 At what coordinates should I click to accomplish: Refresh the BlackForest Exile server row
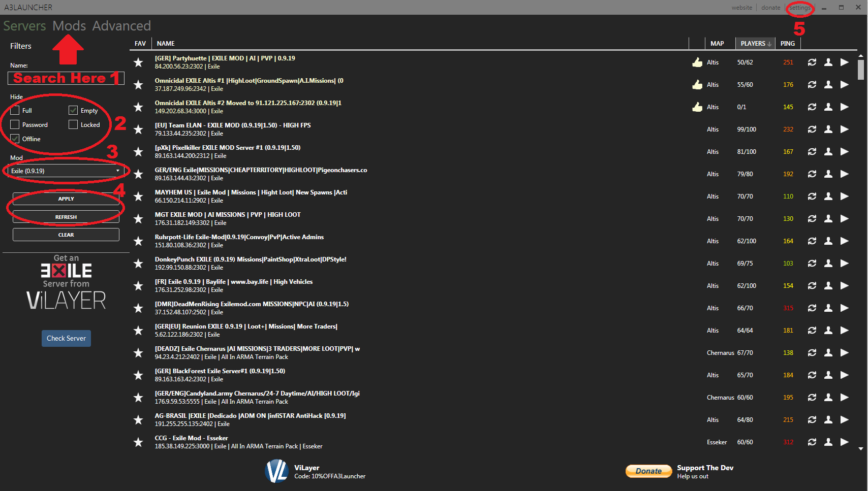click(x=812, y=375)
